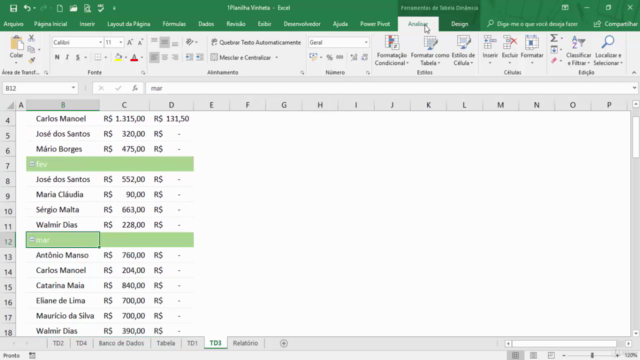Click the Print Preview icon in quick access toolbar

87,8
